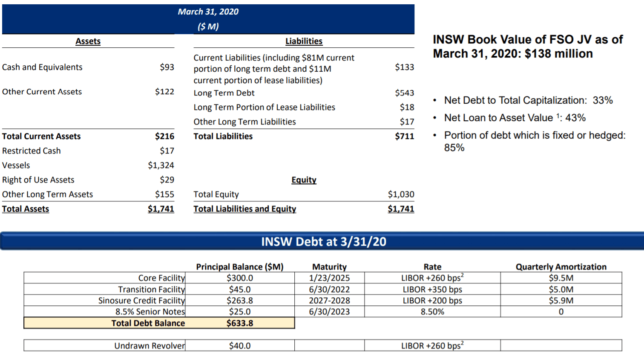
Task: Select the "$633.8" total debt value
Action: 240,323
